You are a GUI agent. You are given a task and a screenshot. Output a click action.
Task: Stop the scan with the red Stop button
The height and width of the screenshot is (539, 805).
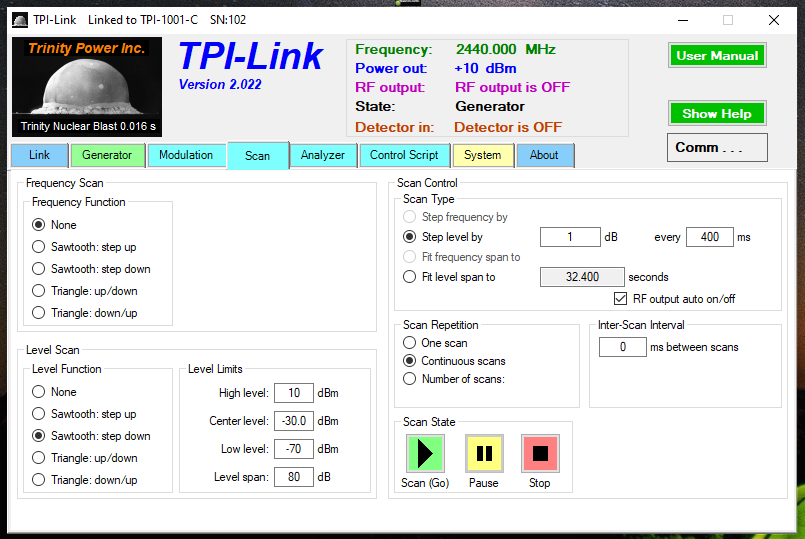tap(540, 453)
